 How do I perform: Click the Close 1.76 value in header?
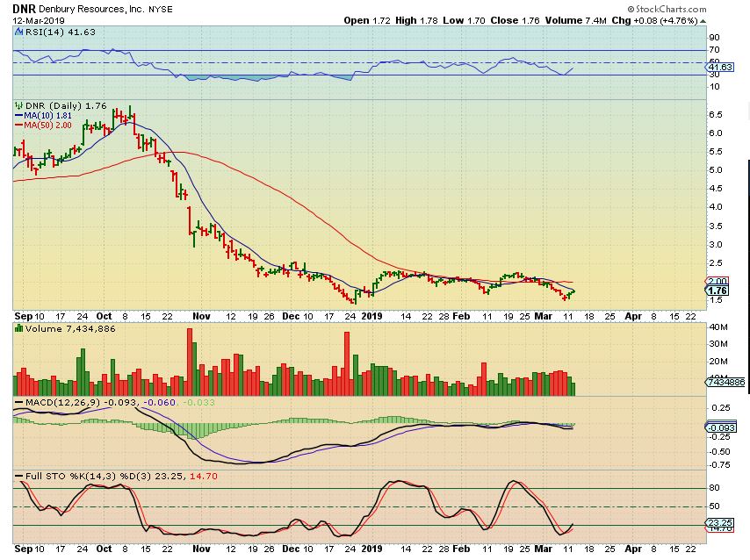(x=515, y=20)
